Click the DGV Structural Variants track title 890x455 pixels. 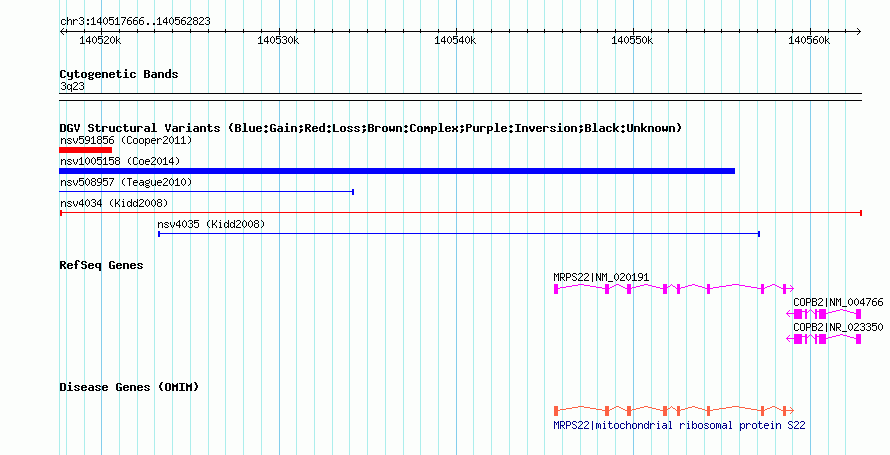pyautogui.click(x=370, y=128)
